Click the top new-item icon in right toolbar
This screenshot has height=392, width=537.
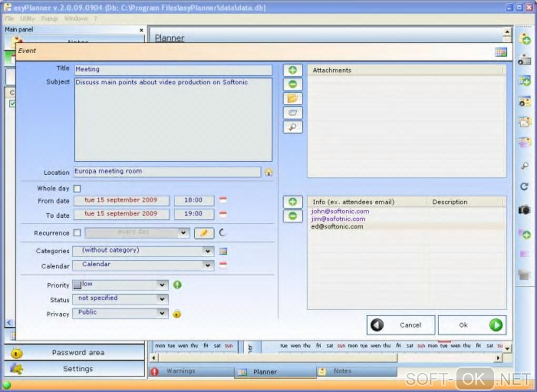(x=524, y=39)
